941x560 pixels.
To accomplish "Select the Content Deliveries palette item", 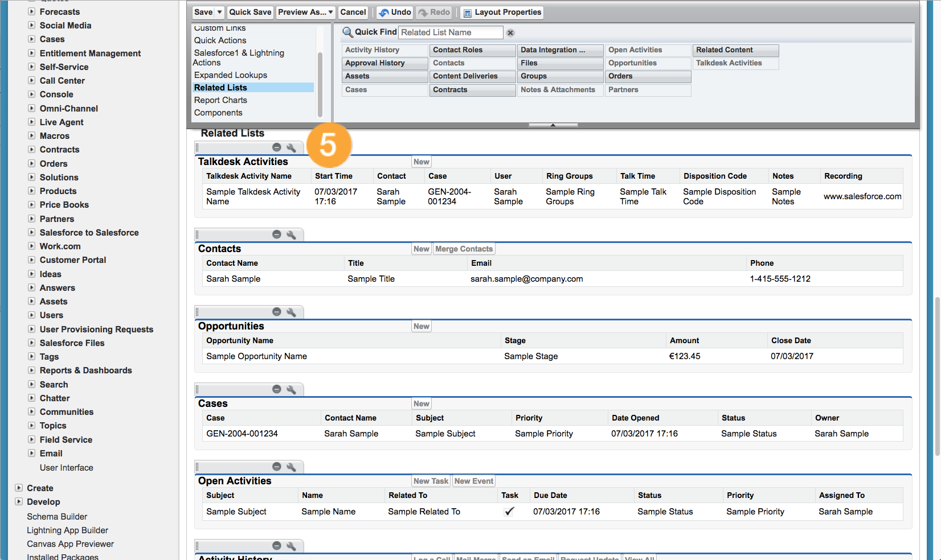I will point(472,76).
